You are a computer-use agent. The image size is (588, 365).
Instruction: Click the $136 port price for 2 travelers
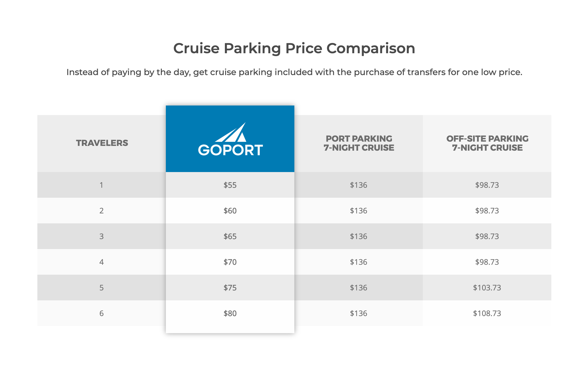358,211
